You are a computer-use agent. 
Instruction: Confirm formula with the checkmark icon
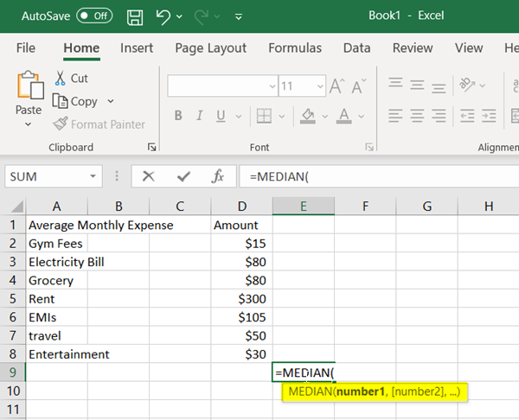point(183,176)
